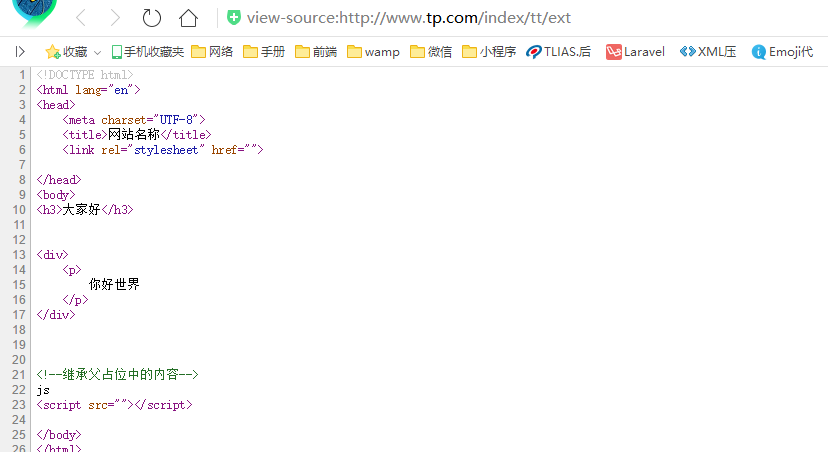Viewport: 828px width, 452px height.
Task: Expand the 收藏 dropdown arrow
Action: [x=97, y=52]
